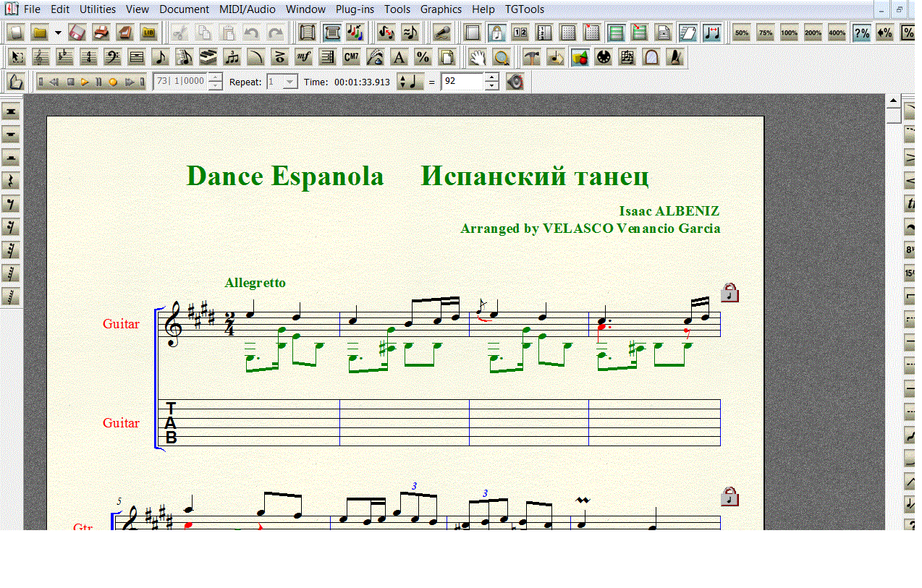Select the Selection tool arrow icon
The width and height of the screenshot is (922, 588).
[x=18, y=58]
